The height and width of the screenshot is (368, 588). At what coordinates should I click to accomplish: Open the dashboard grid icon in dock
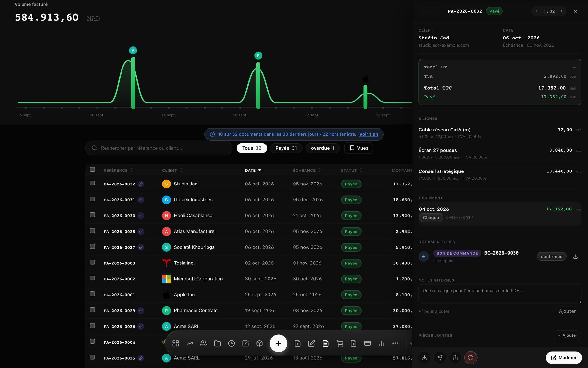pos(175,343)
